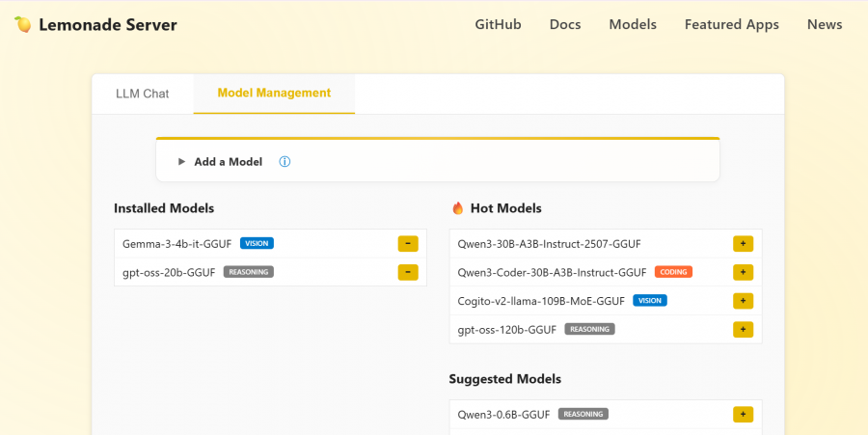Image resolution: width=868 pixels, height=435 pixels.
Task: Open the GitHub link in navigation
Action: coord(498,25)
